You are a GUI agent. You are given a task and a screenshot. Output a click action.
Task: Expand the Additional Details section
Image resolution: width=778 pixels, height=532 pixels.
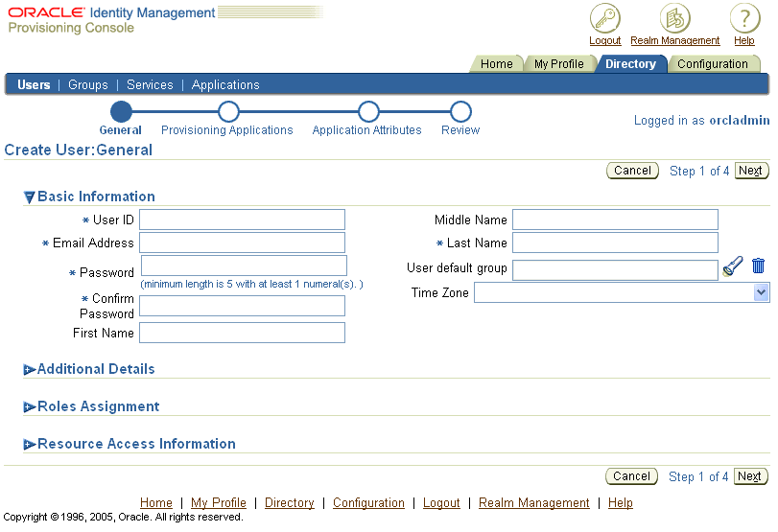pos(30,370)
